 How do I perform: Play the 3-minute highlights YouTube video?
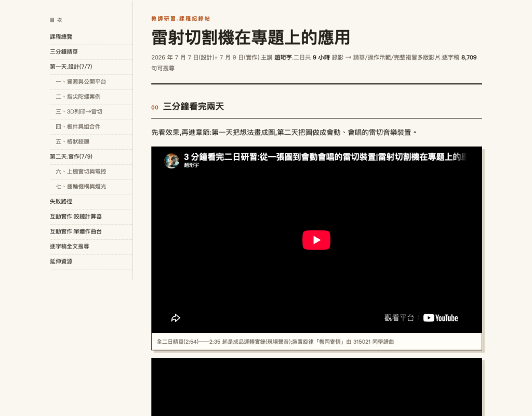316,240
